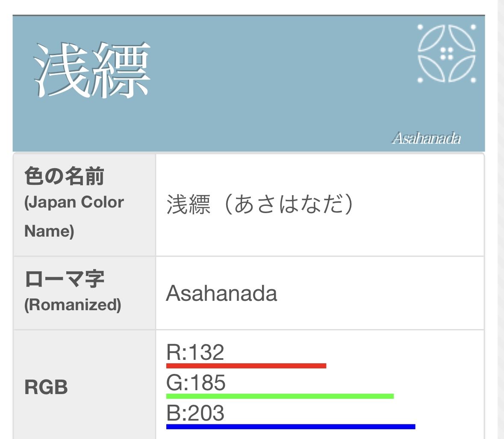Image resolution: width=504 pixels, height=439 pixels.
Task: Click the red R value bar
Action: pyautogui.click(x=246, y=366)
